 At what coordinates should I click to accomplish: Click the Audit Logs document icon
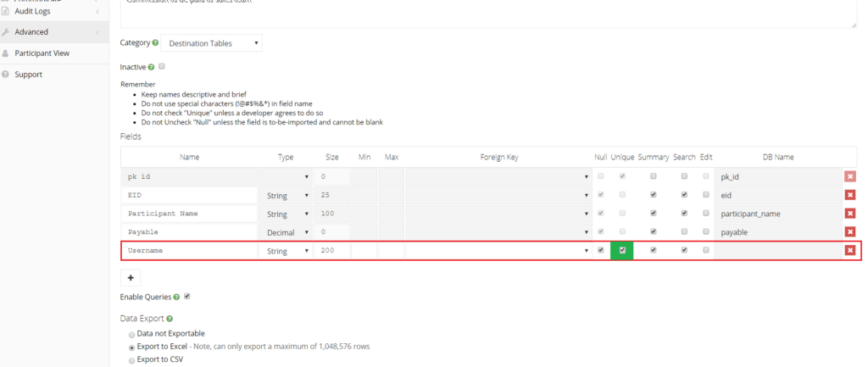pyautogui.click(x=6, y=11)
